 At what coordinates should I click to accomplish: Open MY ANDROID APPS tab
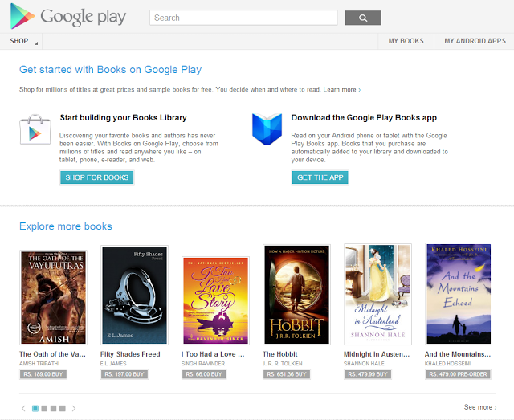[475, 41]
